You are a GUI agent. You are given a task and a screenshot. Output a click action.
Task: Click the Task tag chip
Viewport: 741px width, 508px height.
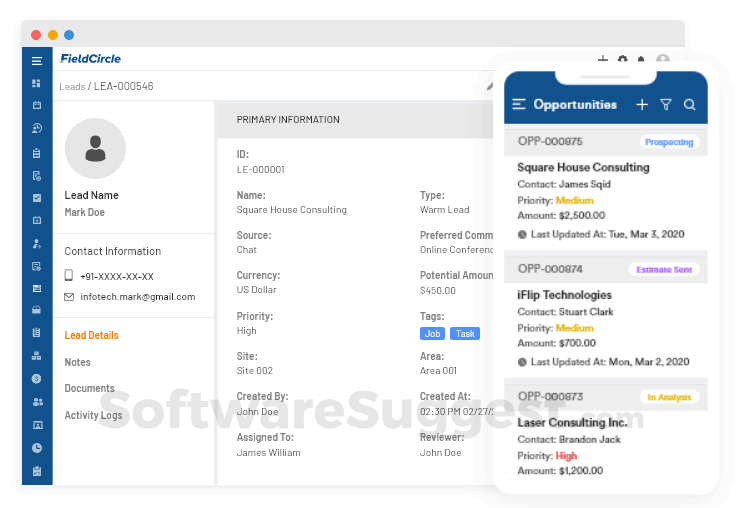[465, 334]
